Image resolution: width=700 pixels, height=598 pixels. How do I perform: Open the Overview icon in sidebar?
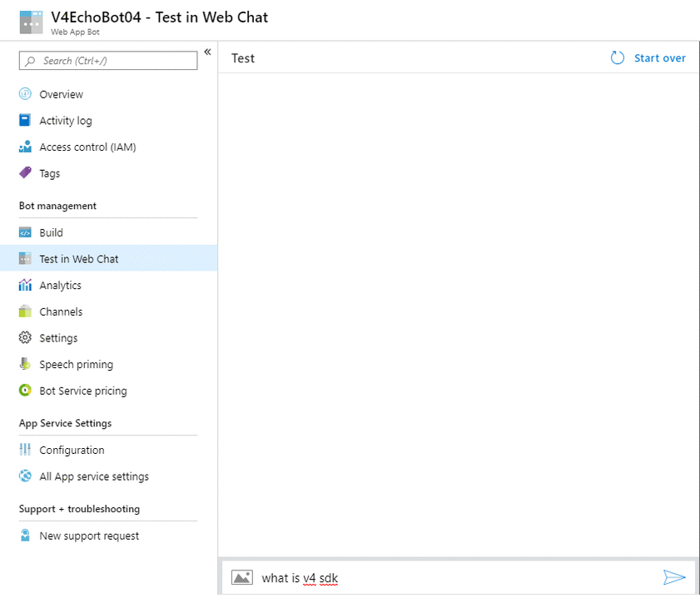tap(25, 94)
